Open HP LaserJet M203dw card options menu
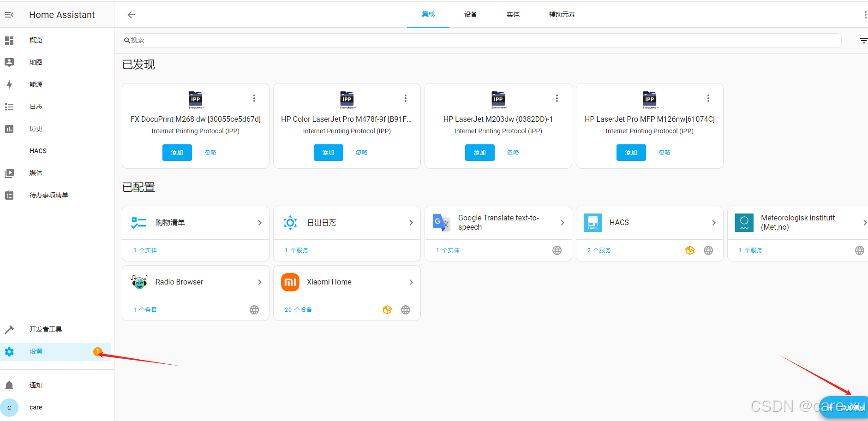Screen dimensions: 868x421 pyautogui.click(x=557, y=98)
